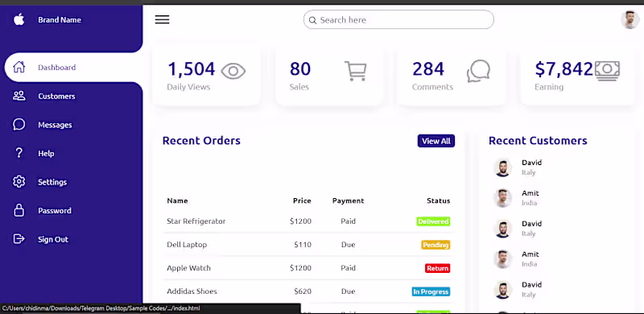Select Help in sidebar

coord(46,153)
